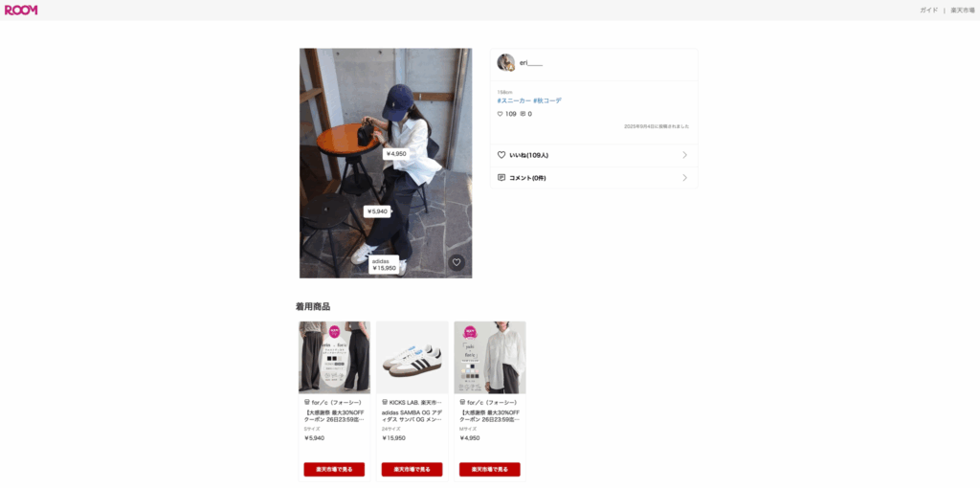Select the ¥5,940 price tag on photo
The width and height of the screenshot is (980, 488).
point(377,211)
